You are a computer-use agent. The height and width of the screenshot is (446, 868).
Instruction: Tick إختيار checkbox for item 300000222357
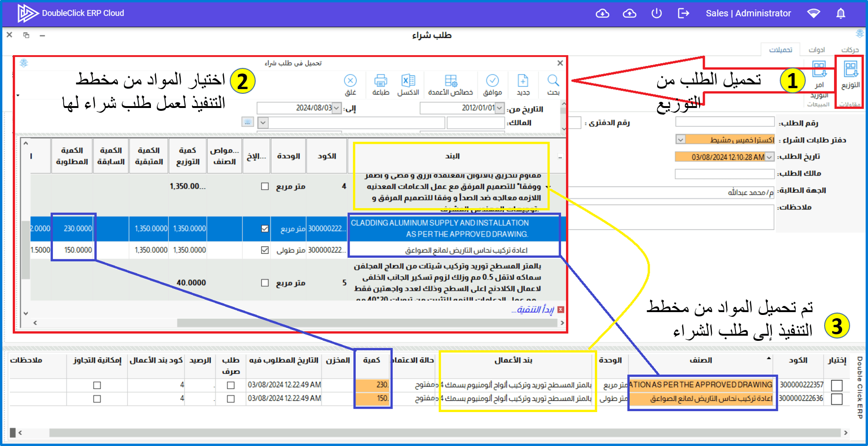(837, 385)
